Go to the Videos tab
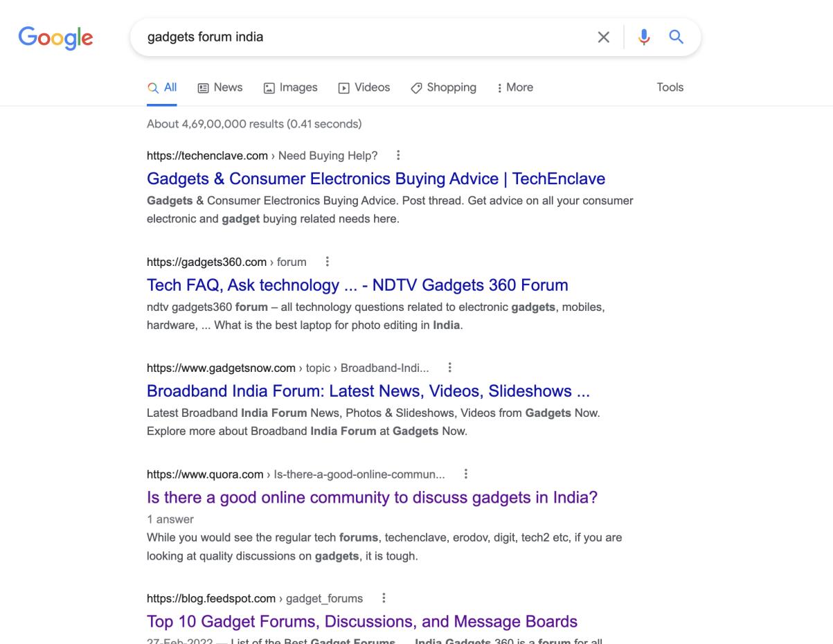The image size is (833, 644). click(x=364, y=87)
